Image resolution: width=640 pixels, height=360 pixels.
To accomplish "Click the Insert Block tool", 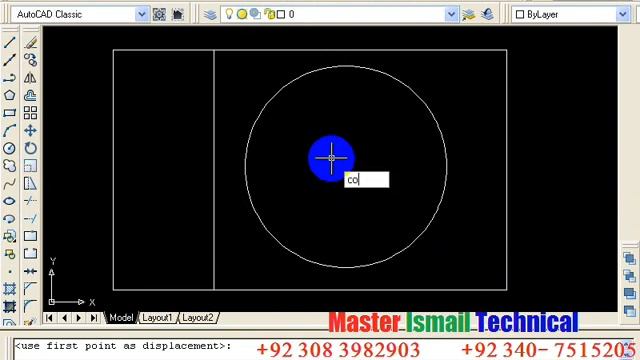I will click(x=10, y=236).
